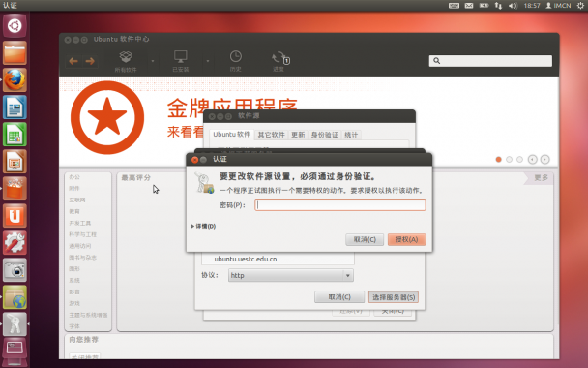The height and width of the screenshot is (368, 588).
Task: Click 选择服务器(S) button
Action: (x=394, y=297)
